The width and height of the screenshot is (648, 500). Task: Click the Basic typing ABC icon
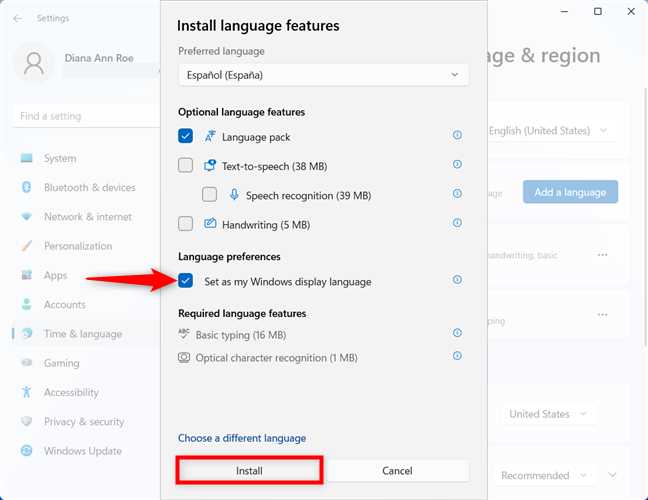pos(184,334)
